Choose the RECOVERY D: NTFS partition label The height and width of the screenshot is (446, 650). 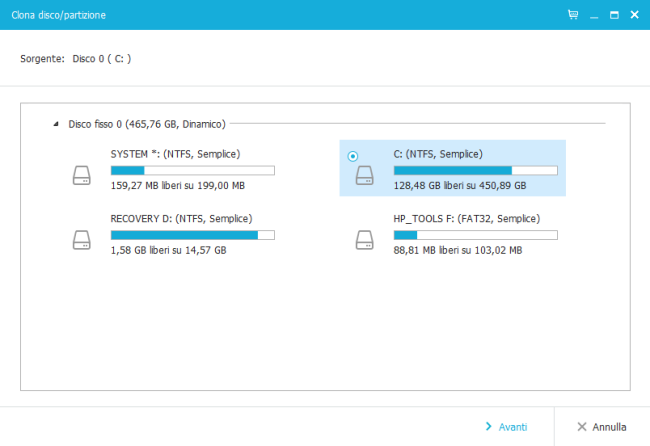(x=180, y=218)
